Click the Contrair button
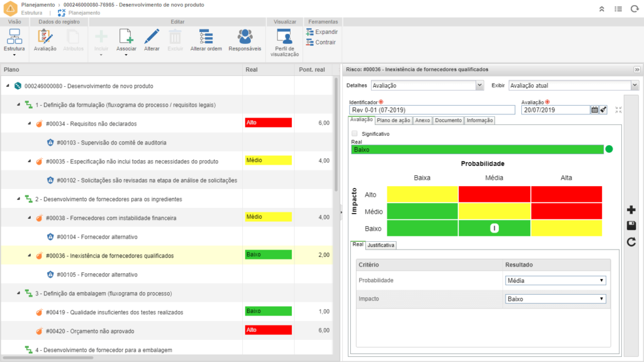 (x=321, y=43)
